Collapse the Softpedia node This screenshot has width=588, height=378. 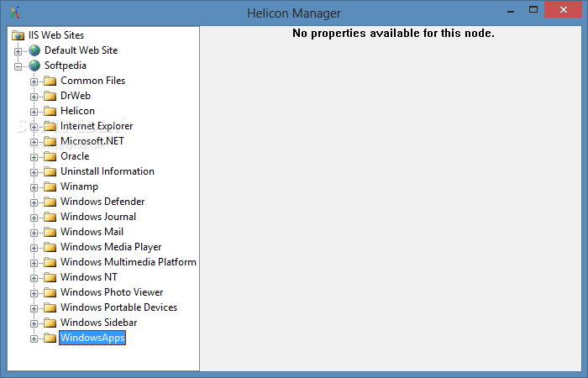(x=18, y=66)
